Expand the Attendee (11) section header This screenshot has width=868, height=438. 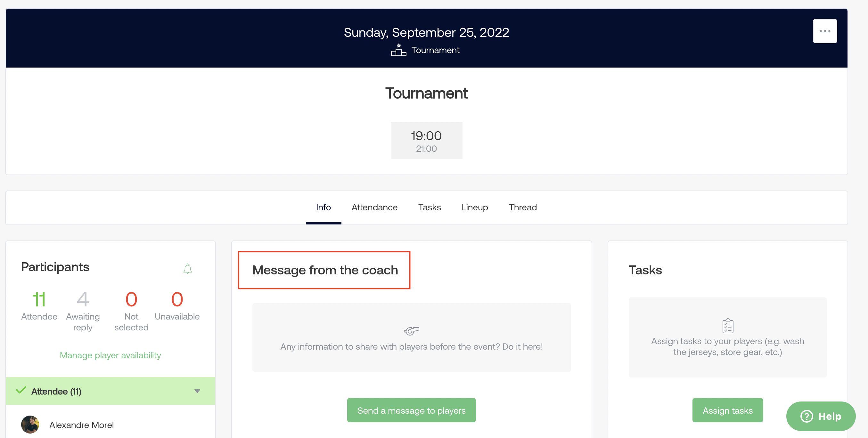[x=56, y=391]
